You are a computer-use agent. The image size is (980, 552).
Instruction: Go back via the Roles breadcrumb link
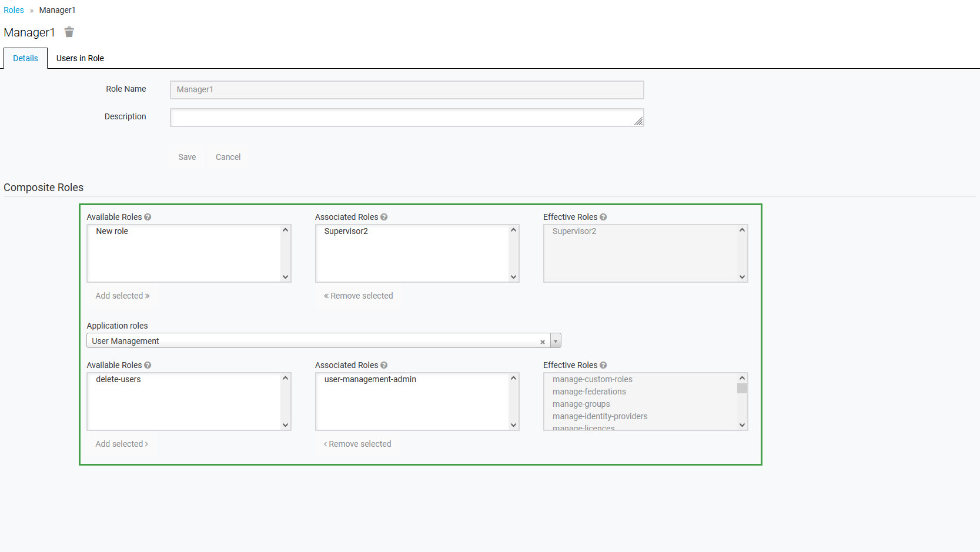(14, 10)
